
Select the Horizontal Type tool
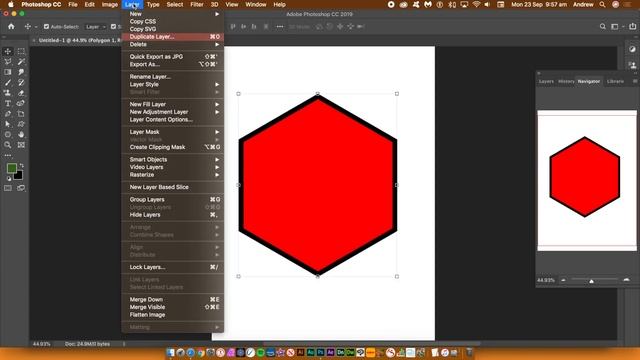point(8,103)
